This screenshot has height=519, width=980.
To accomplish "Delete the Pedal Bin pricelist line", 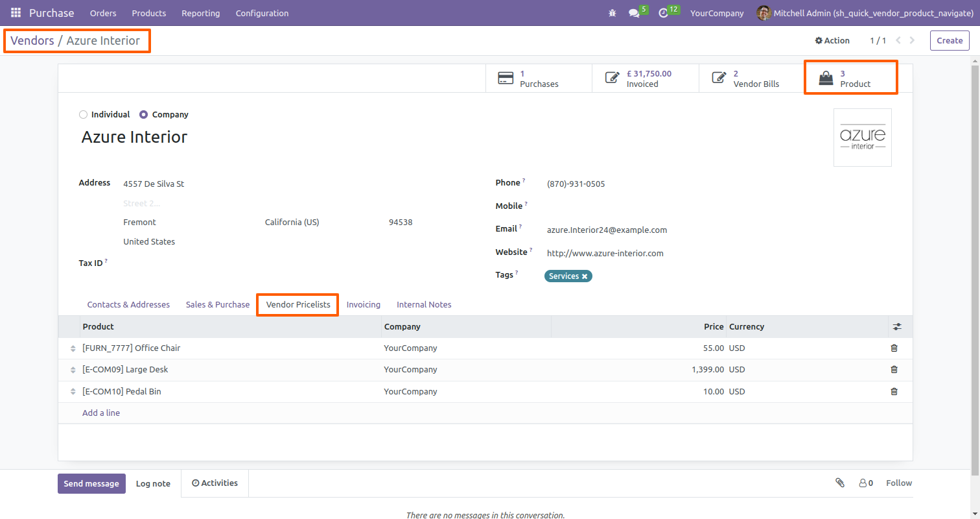I will point(894,392).
